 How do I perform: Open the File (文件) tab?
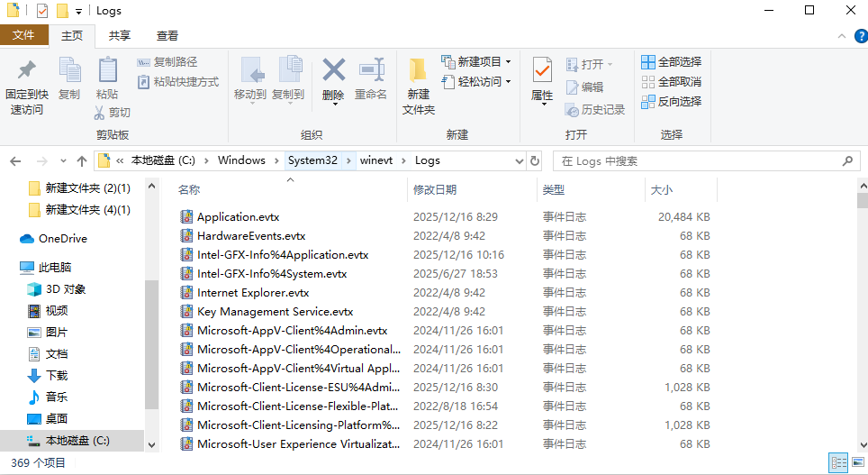[x=23, y=35]
